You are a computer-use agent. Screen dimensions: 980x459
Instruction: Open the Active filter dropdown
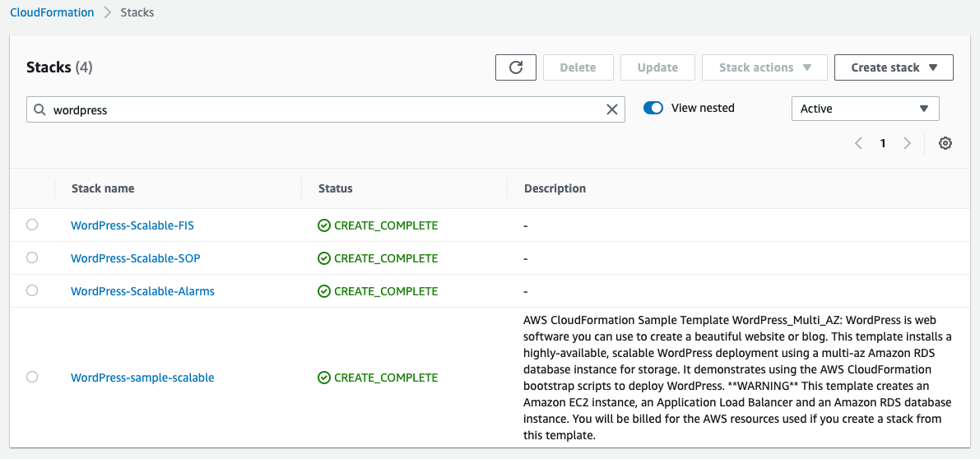point(865,109)
